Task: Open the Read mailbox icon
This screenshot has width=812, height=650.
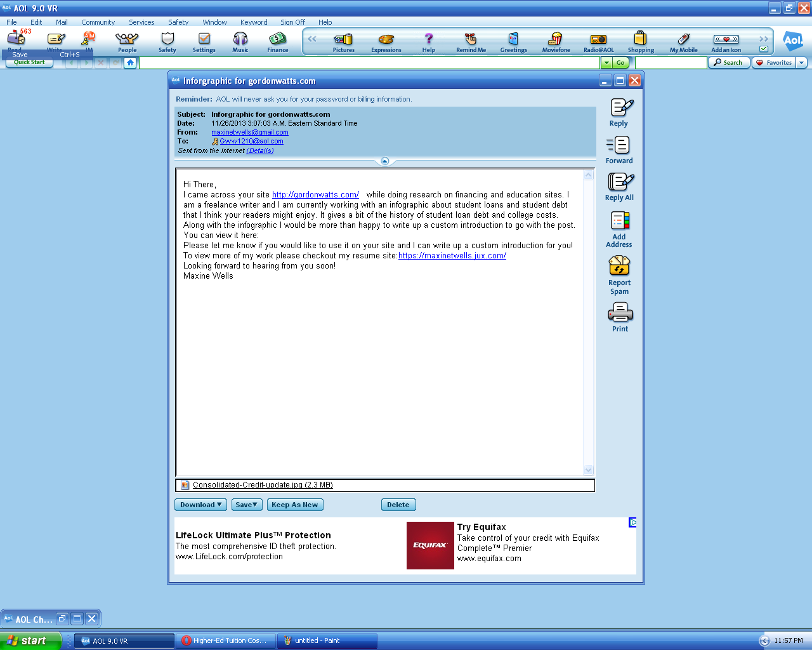Action: (x=16, y=38)
